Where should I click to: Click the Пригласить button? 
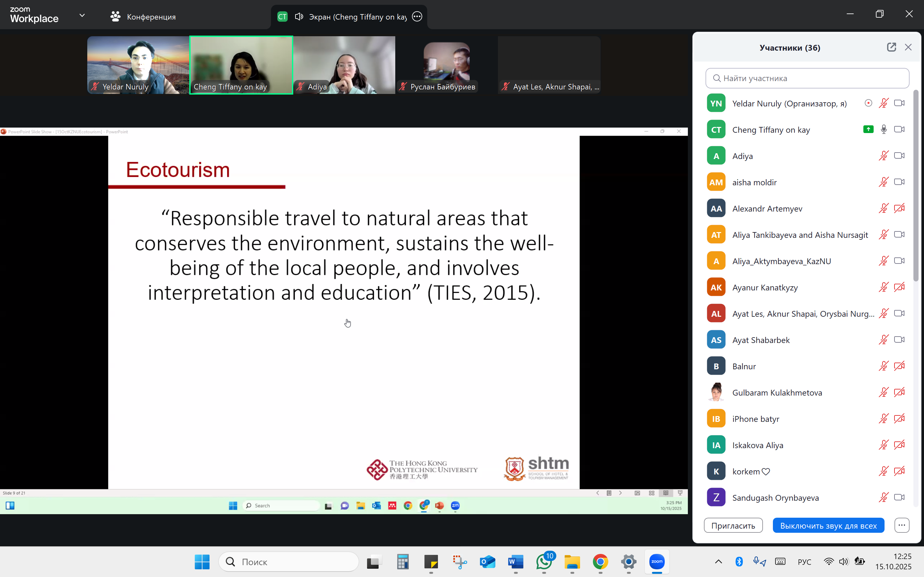click(x=733, y=525)
